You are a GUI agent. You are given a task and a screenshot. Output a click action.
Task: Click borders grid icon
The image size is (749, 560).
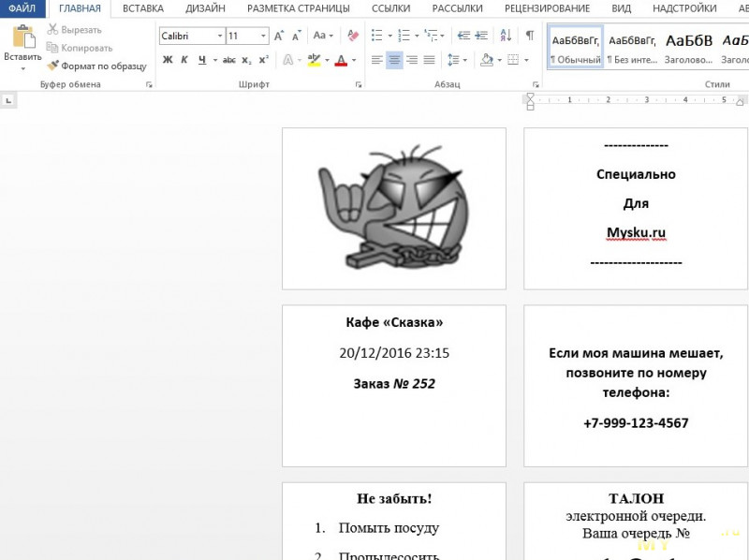[513, 60]
